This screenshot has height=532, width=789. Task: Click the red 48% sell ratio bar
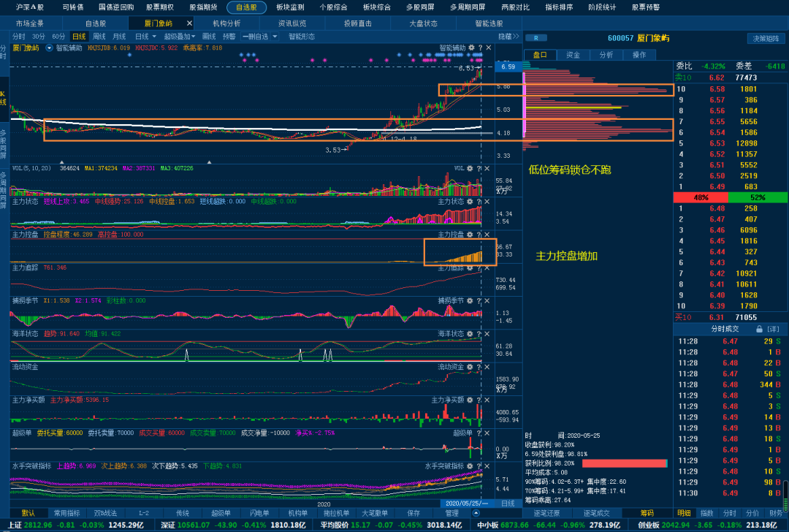[701, 197]
